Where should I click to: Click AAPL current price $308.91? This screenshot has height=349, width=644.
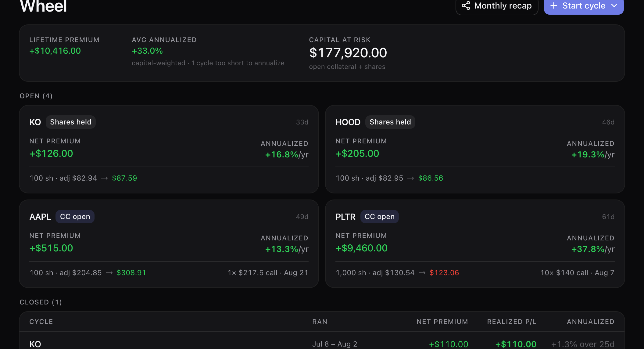coord(131,273)
